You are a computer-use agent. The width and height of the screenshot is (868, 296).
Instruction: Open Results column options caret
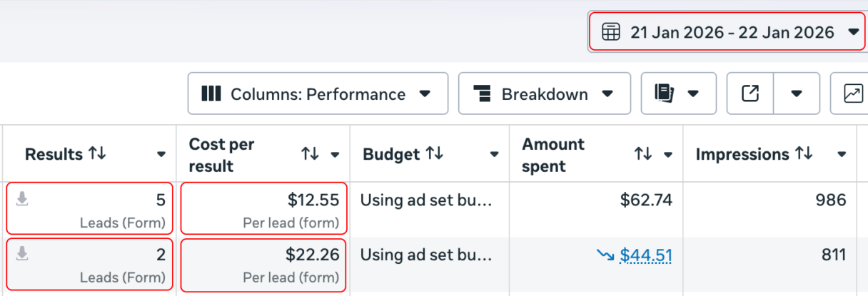tap(161, 155)
